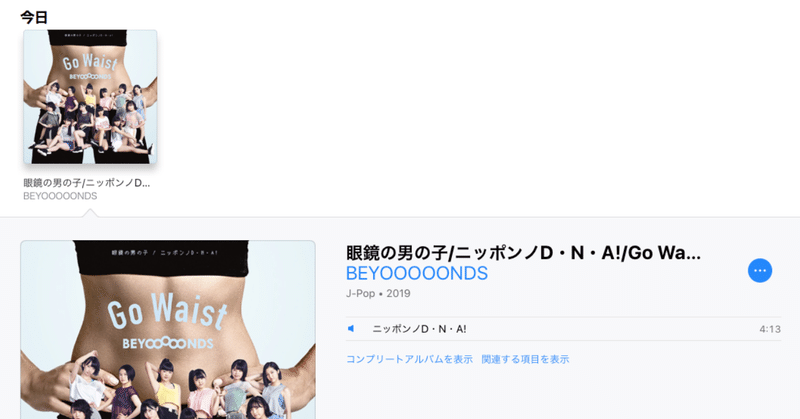Click the 関連する項目を表示 link
Viewport: 800px width, 419px height.
(x=525, y=359)
